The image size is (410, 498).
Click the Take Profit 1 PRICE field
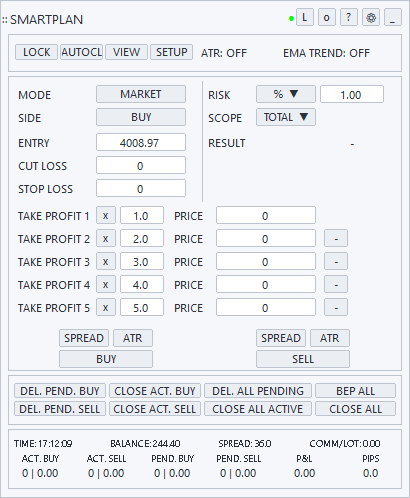tap(266, 215)
